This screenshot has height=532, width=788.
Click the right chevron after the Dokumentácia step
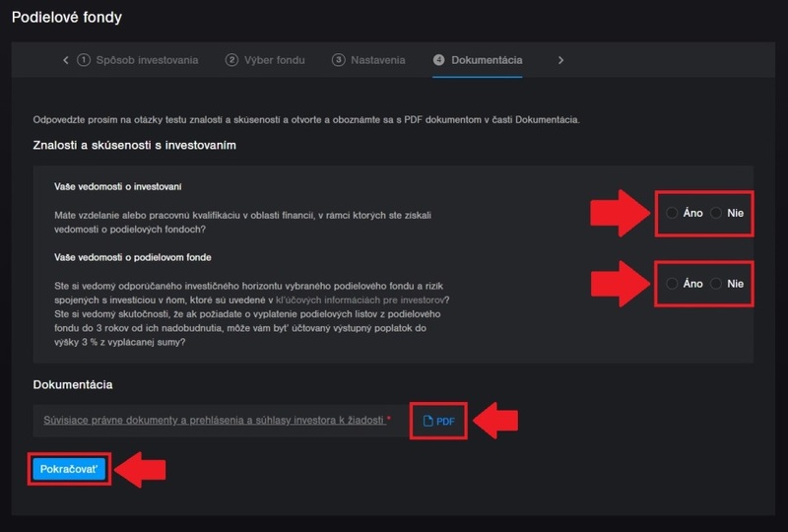(x=560, y=60)
